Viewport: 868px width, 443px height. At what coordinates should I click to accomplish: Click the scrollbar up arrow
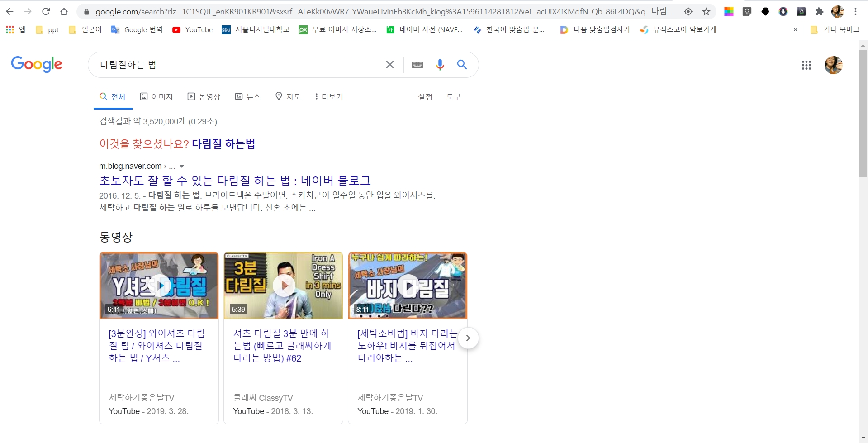tap(863, 45)
